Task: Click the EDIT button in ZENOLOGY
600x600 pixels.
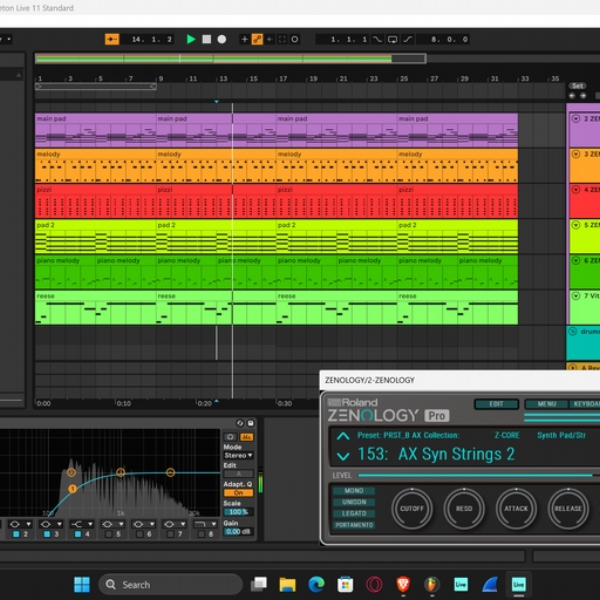Action: pyautogui.click(x=496, y=404)
